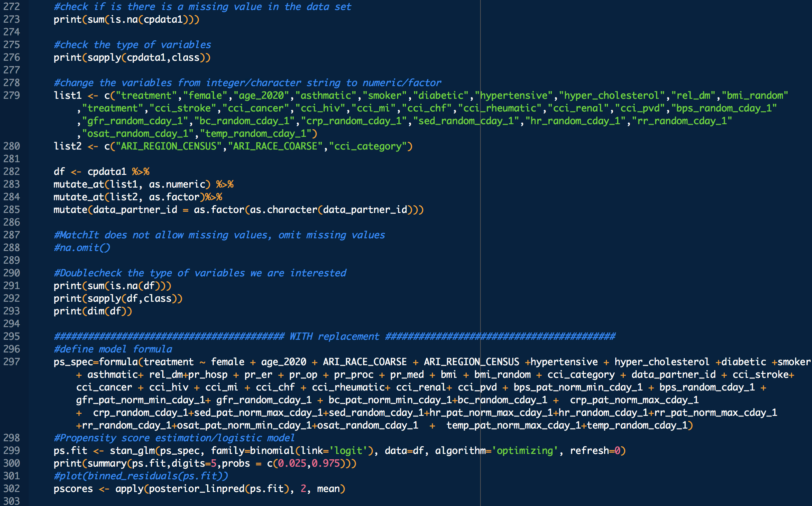Click the '0.975' probs value
This screenshot has width=812, height=506.
[326, 463]
